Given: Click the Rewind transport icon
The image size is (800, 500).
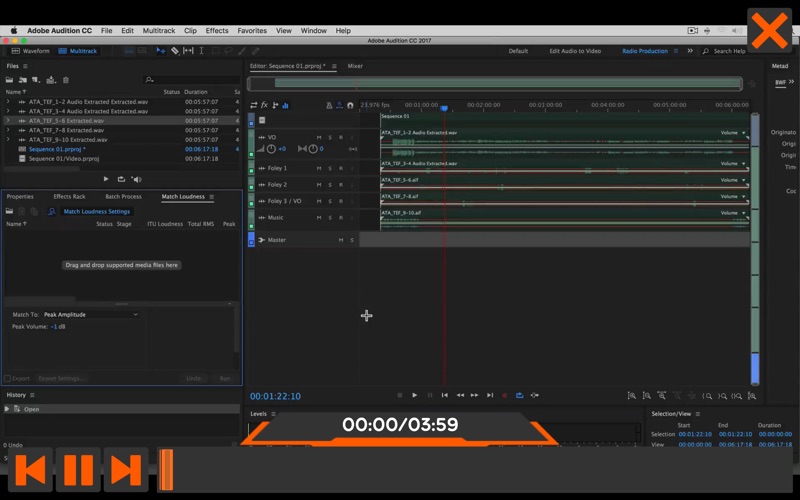Looking at the screenshot, I should (460, 395).
